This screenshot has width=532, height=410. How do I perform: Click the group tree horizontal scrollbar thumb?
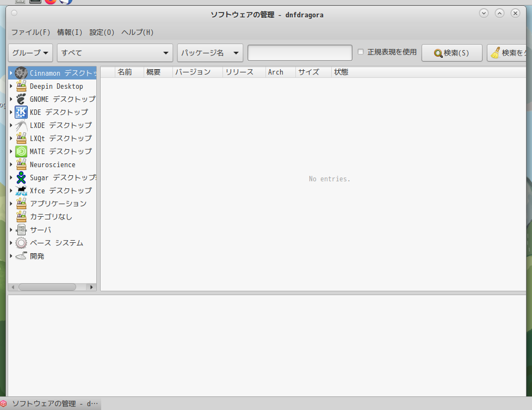pos(47,287)
